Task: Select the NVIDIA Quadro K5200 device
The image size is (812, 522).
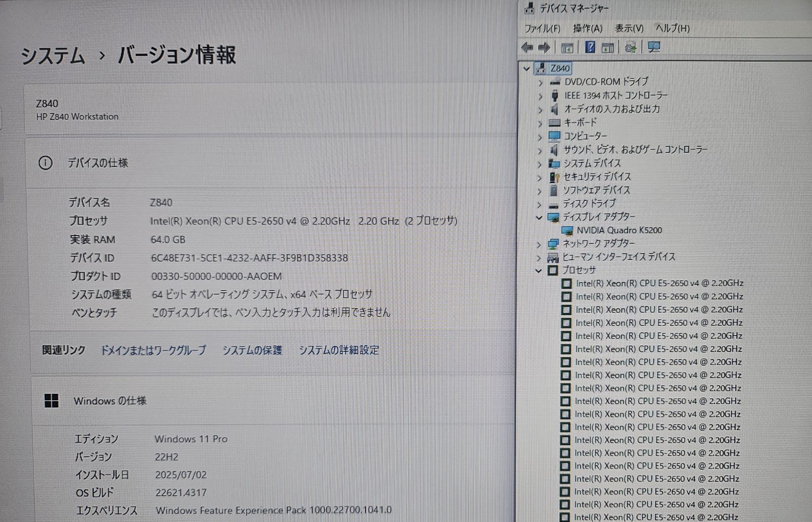Action: click(x=619, y=231)
